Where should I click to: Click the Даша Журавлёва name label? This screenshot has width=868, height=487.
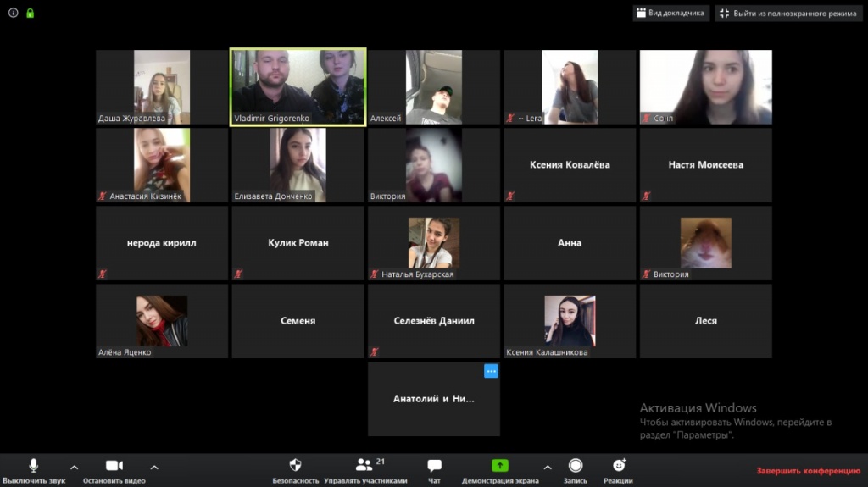[x=131, y=119]
